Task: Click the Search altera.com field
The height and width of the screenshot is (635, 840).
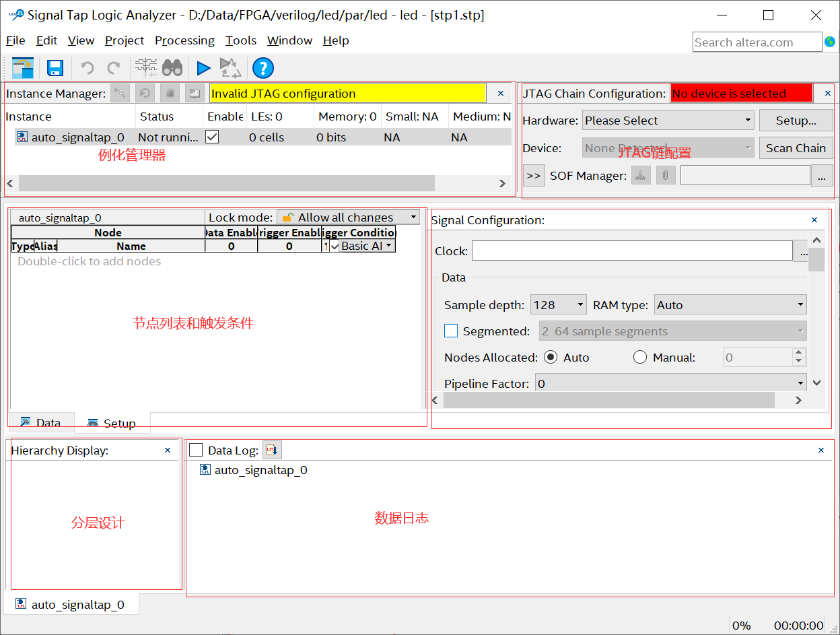Action: point(757,42)
